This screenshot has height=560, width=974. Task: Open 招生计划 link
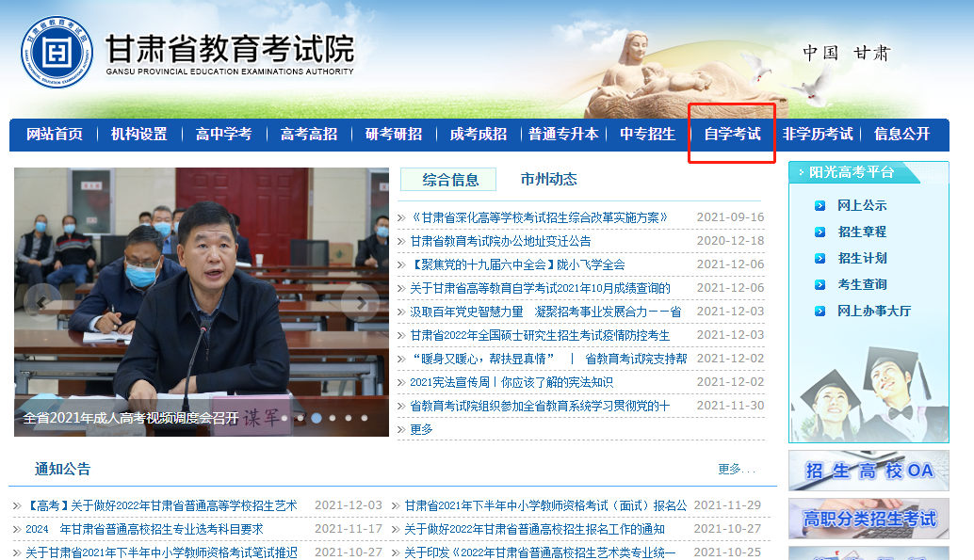[862, 258]
